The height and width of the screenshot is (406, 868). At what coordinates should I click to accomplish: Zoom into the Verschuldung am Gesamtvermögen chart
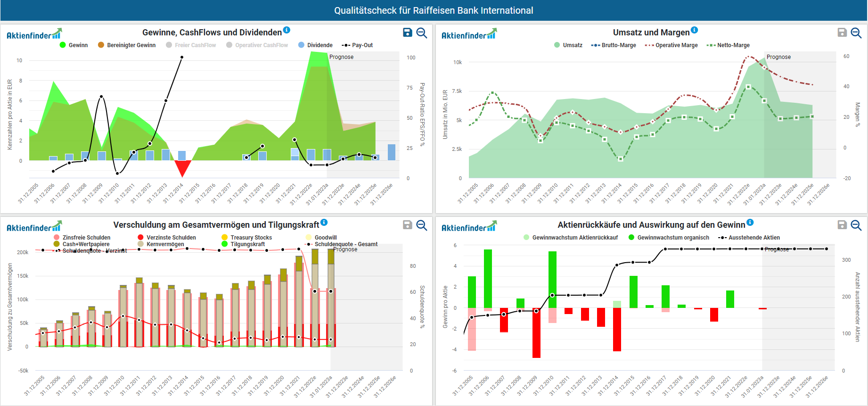click(422, 225)
